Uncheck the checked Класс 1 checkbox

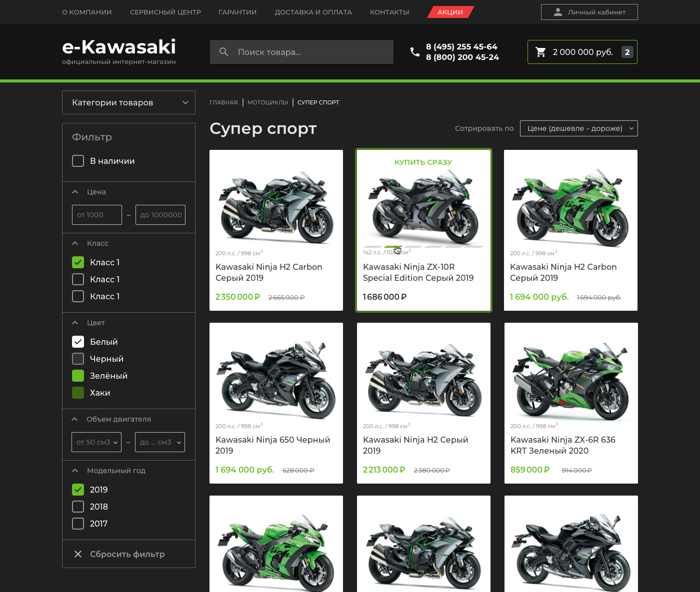(x=78, y=262)
